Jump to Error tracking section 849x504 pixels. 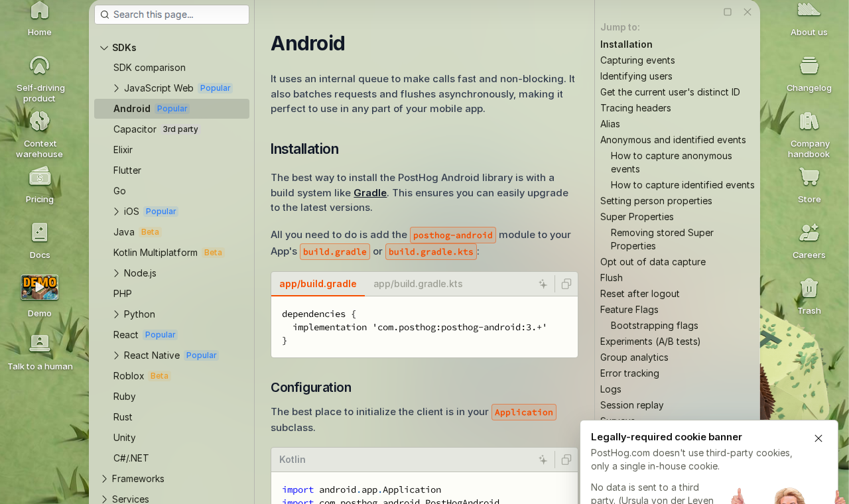tap(629, 373)
